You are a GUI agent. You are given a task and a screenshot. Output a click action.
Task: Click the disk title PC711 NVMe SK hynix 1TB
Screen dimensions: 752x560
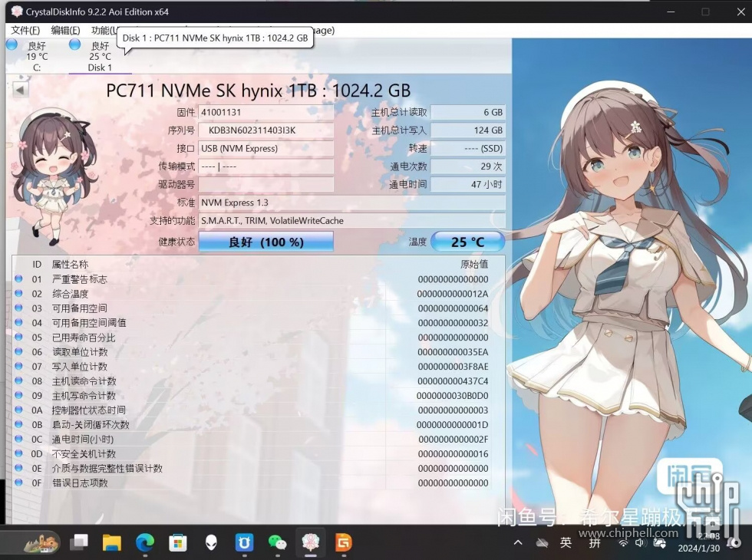[259, 91]
